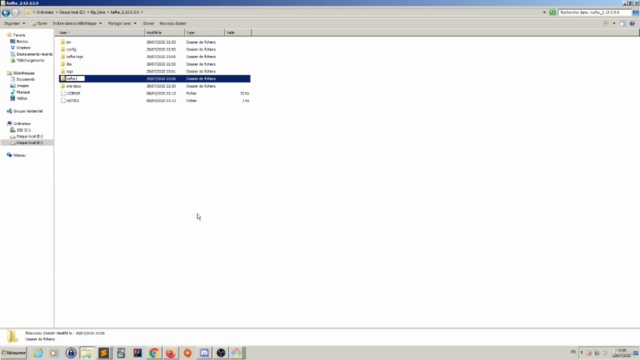Sort by the Modifié le column header

tap(164, 33)
